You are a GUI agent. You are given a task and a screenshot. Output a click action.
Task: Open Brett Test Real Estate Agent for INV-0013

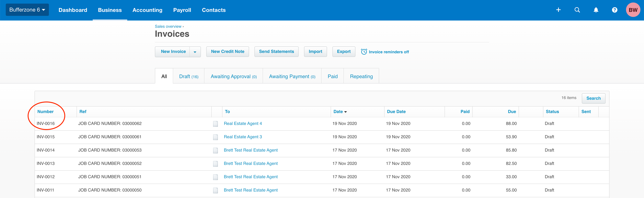click(x=251, y=163)
